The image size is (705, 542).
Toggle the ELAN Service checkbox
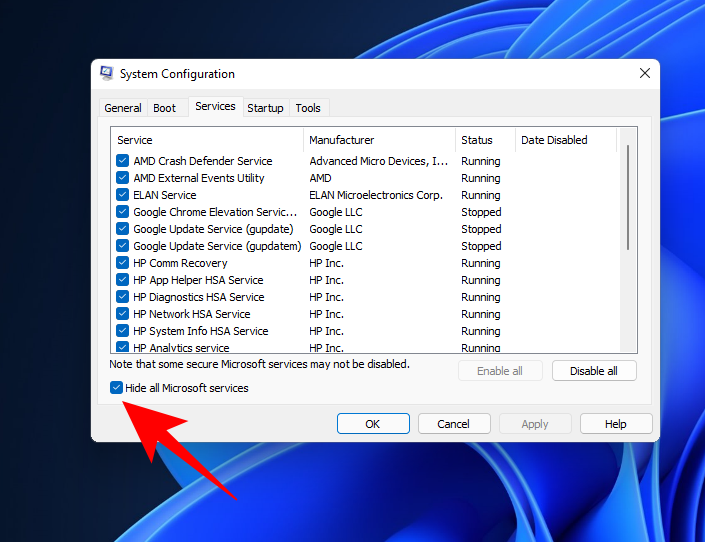click(x=123, y=195)
